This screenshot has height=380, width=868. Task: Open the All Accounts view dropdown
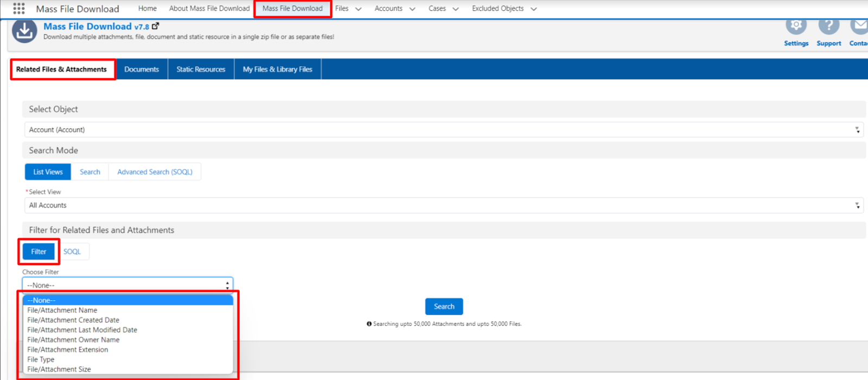pos(444,205)
